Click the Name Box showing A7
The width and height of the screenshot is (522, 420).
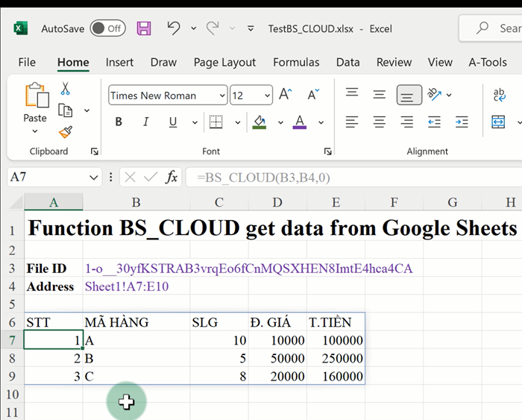[48, 178]
